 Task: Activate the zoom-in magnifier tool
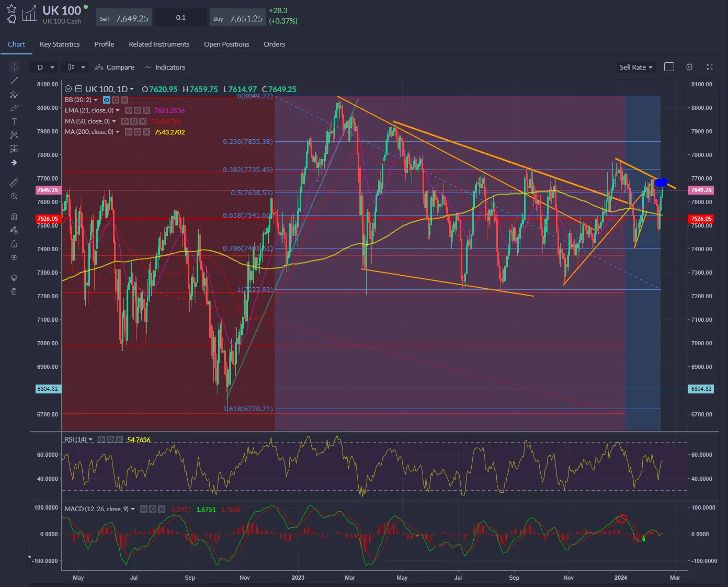tap(14, 196)
